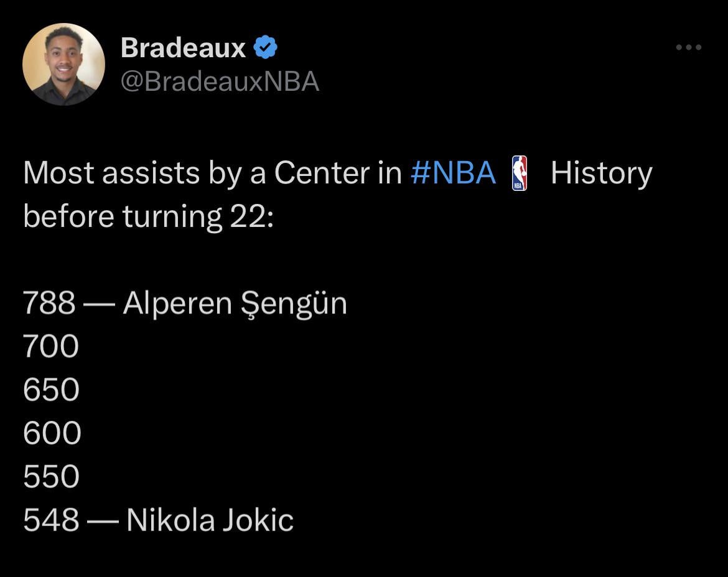
Task: Click the 550 line
Action: pos(51,477)
